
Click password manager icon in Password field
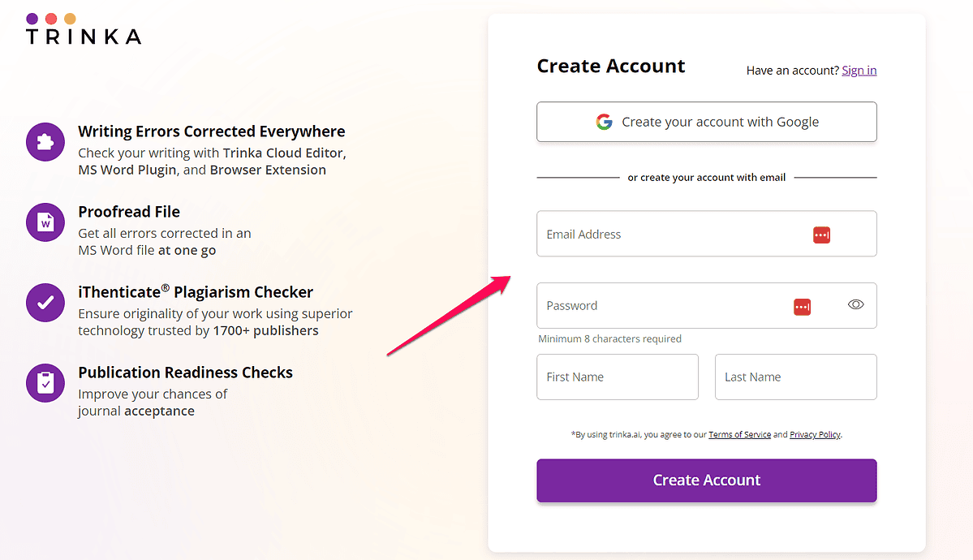click(802, 306)
